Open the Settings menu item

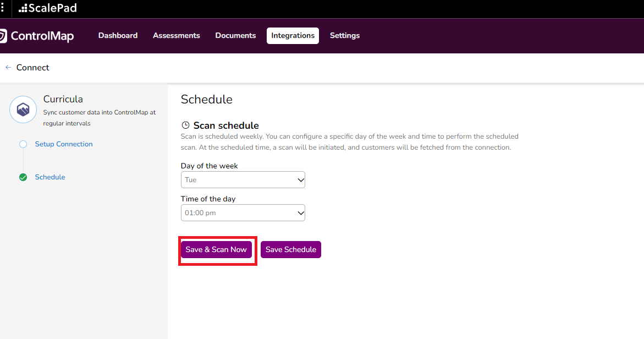coord(344,35)
